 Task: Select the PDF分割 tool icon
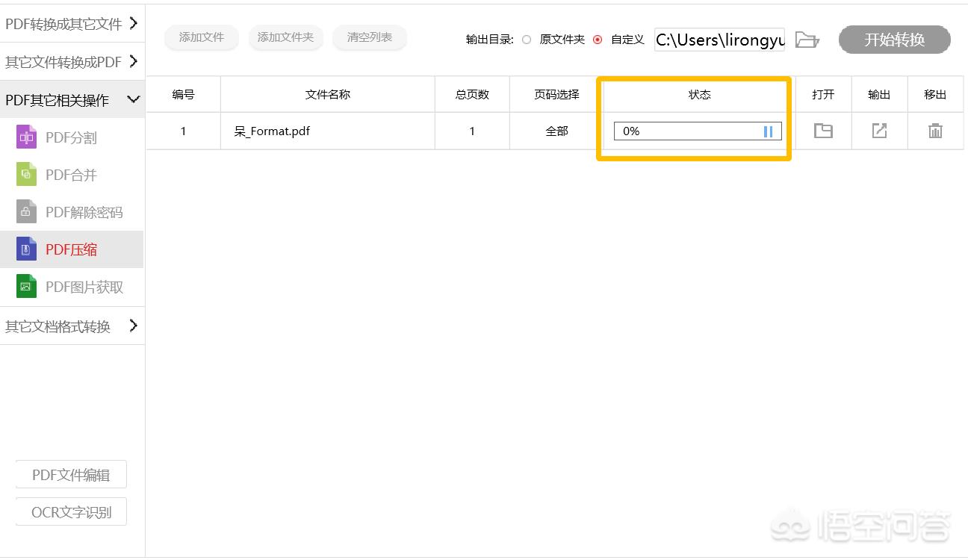coord(25,137)
